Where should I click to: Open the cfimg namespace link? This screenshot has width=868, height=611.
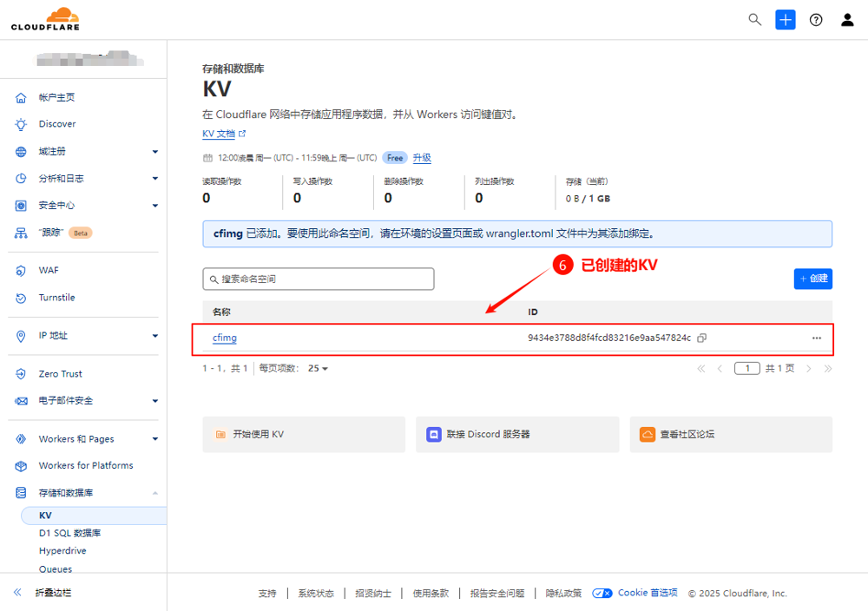(225, 338)
